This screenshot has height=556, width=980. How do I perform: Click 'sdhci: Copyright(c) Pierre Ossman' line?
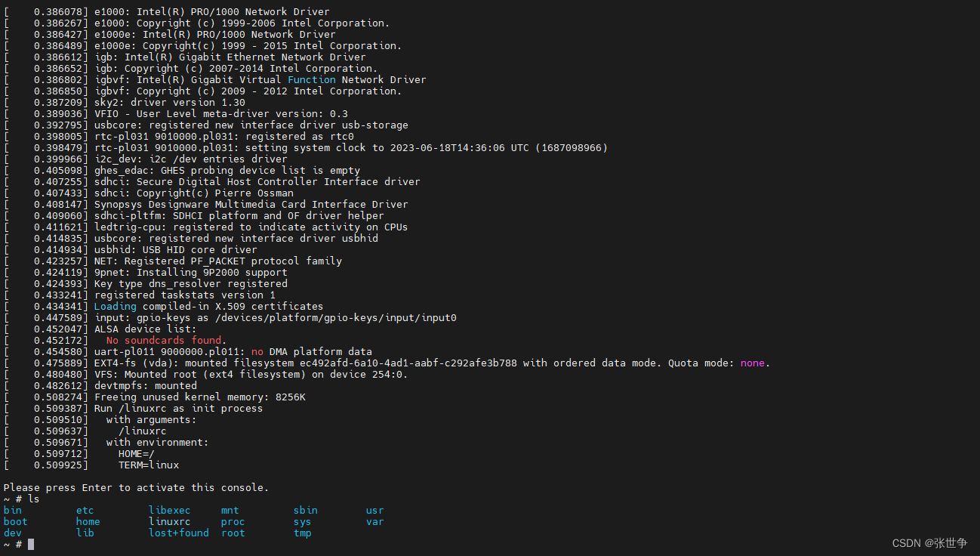tap(194, 193)
